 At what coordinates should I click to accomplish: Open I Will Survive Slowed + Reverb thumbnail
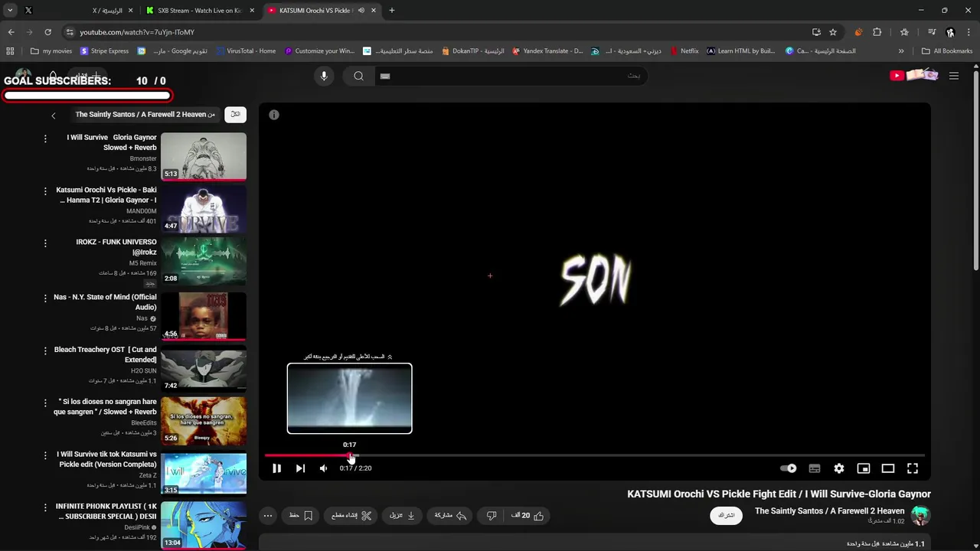click(x=204, y=157)
